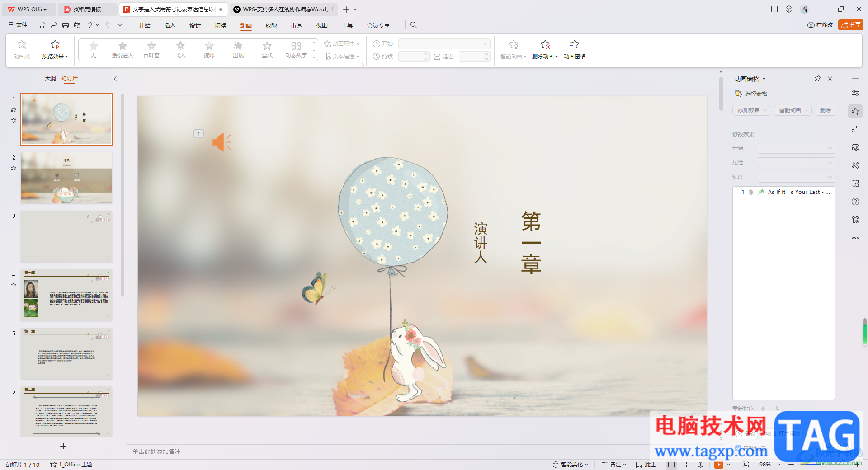
Task: Click the help question mark in right sidebar
Action: tap(855, 202)
